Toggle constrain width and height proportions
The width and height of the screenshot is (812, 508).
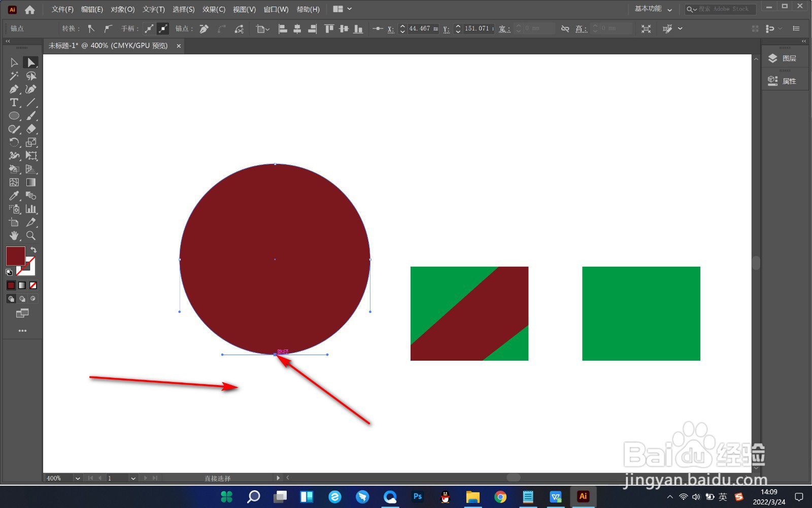pyautogui.click(x=565, y=29)
